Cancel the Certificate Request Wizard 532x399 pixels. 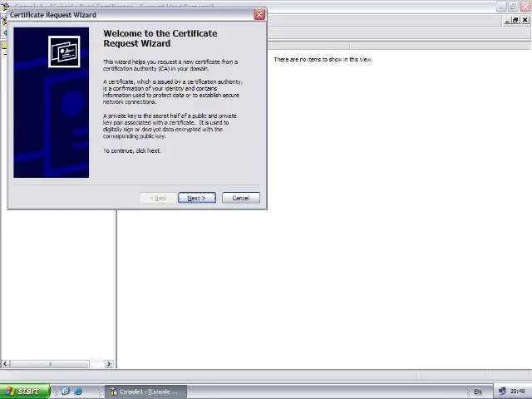241,198
